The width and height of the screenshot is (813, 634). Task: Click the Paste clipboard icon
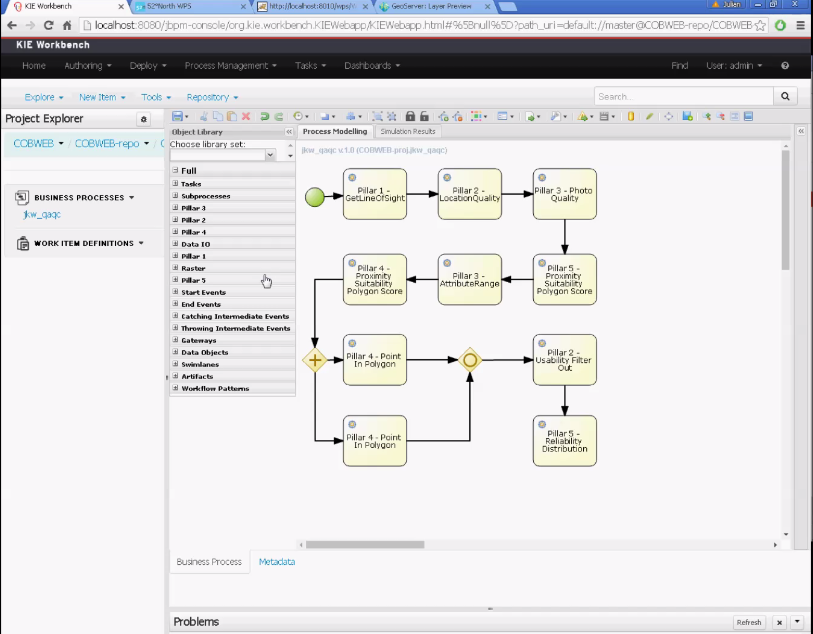point(232,116)
